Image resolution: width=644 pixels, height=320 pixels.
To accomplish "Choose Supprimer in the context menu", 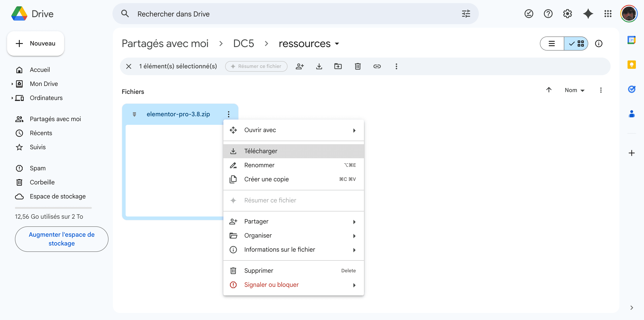I will click(293, 271).
